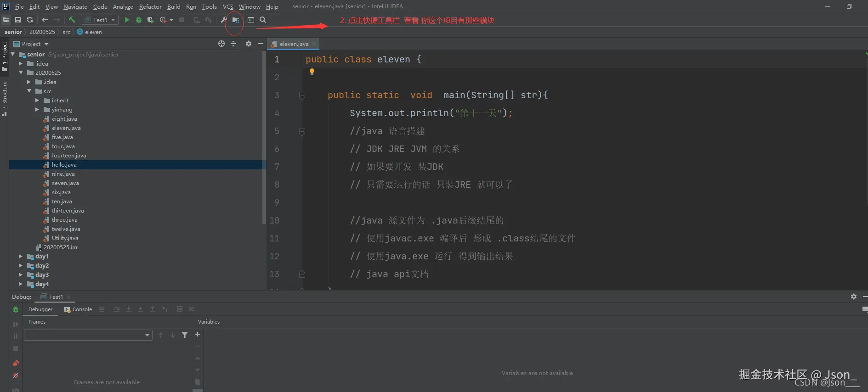This screenshot has height=392, width=868.
Task: Build the project with the hammer icon
Action: pyautogui.click(x=72, y=20)
